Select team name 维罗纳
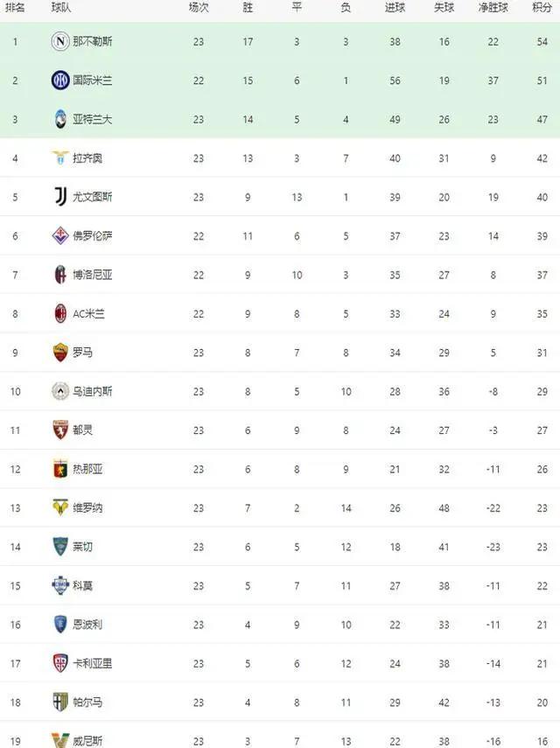Screen dimensions: 560x748 87,508
